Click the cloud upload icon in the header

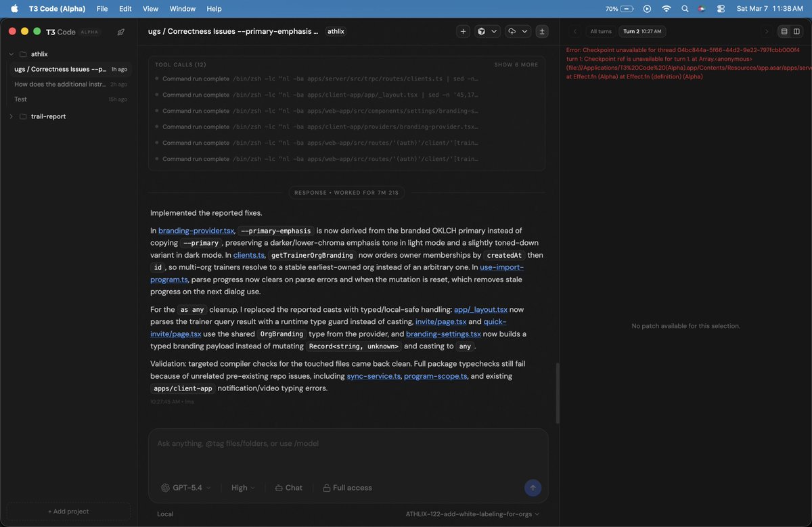[512, 31]
